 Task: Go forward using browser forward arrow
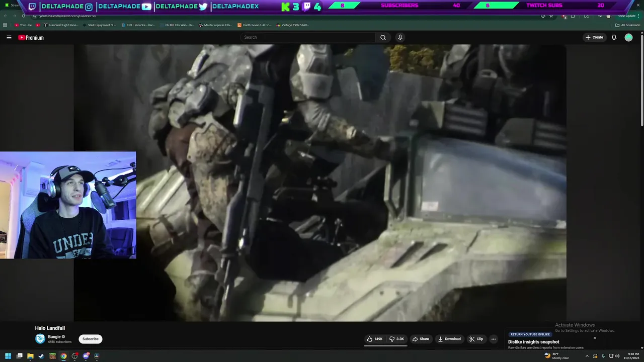(15, 16)
